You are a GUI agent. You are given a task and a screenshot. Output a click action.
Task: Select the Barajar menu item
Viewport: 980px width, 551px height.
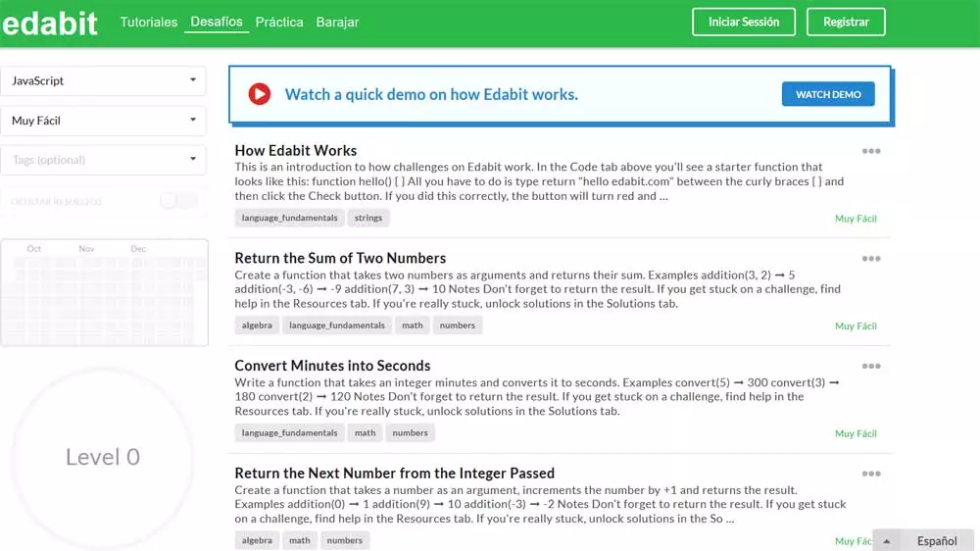(x=337, y=22)
